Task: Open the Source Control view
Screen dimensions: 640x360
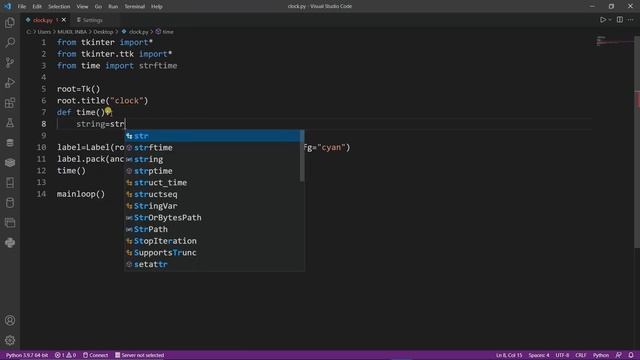Action: [x=10, y=62]
